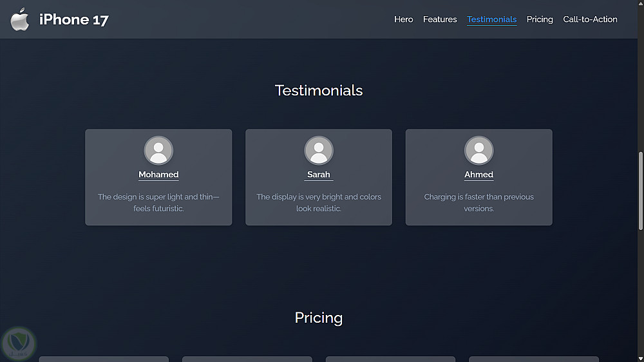The height and width of the screenshot is (362, 644).
Task: Click the vertical scrollbar thumb
Action: coord(641,191)
